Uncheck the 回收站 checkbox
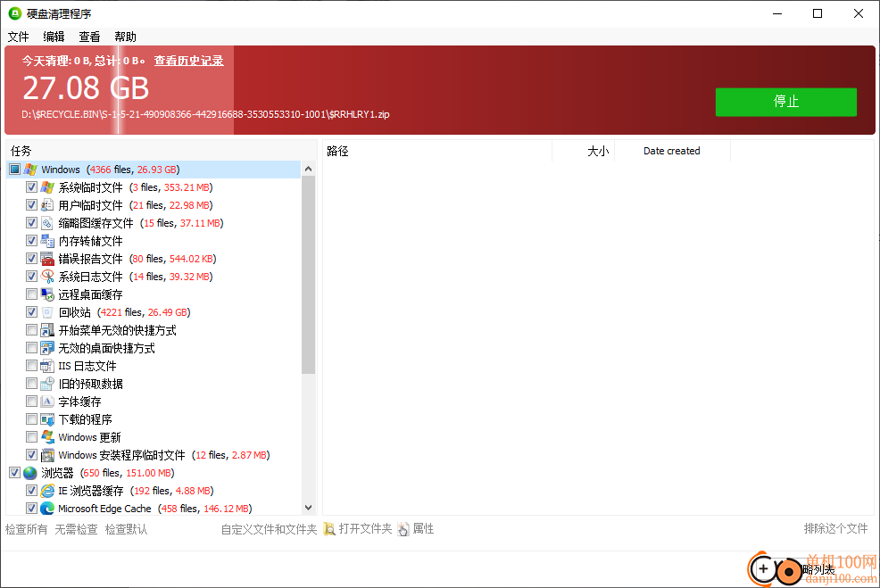 point(31,312)
